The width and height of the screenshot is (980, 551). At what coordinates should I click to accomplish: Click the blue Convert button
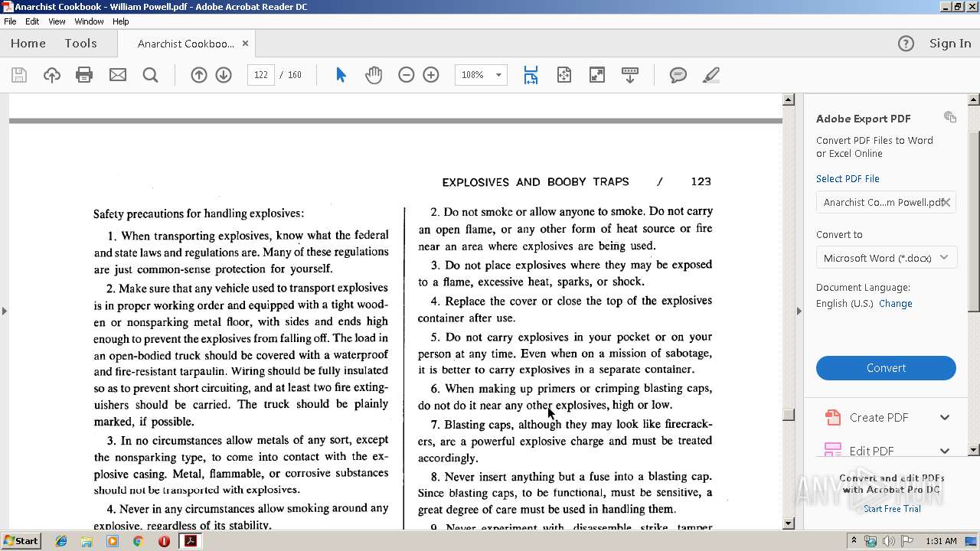click(886, 368)
